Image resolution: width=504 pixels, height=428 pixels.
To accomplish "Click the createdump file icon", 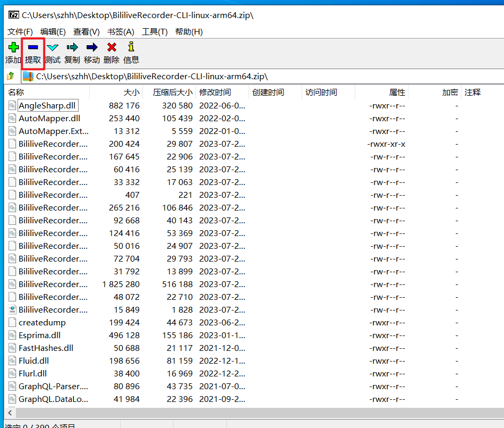I will pyautogui.click(x=12, y=322).
